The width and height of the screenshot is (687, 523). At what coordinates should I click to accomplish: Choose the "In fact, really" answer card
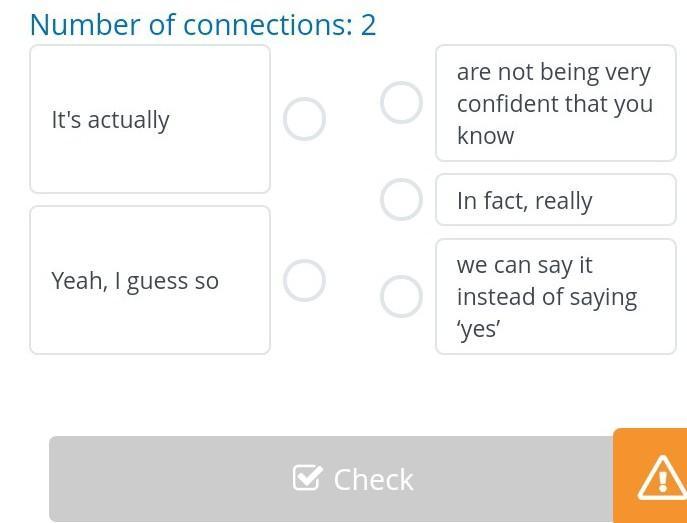[x=555, y=200]
